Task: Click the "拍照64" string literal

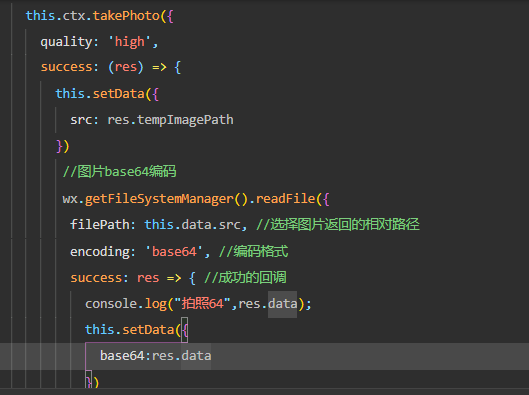Action: pos(202,304)
